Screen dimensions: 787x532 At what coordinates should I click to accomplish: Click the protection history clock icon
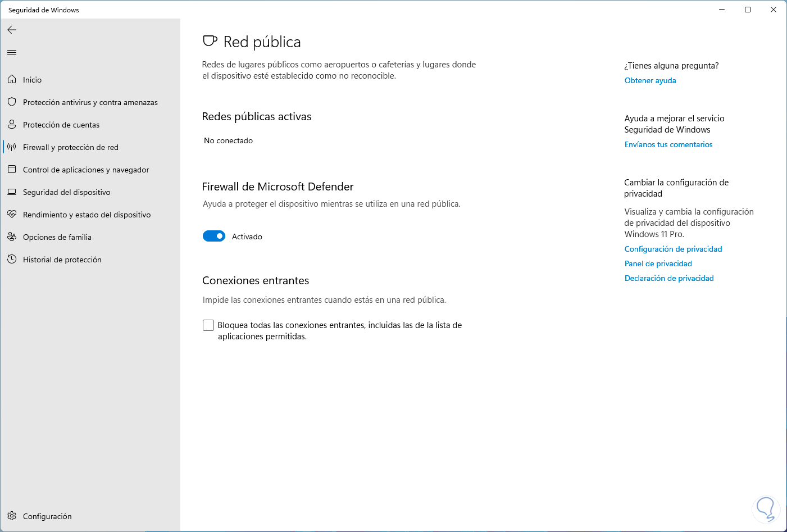(12, 260)
